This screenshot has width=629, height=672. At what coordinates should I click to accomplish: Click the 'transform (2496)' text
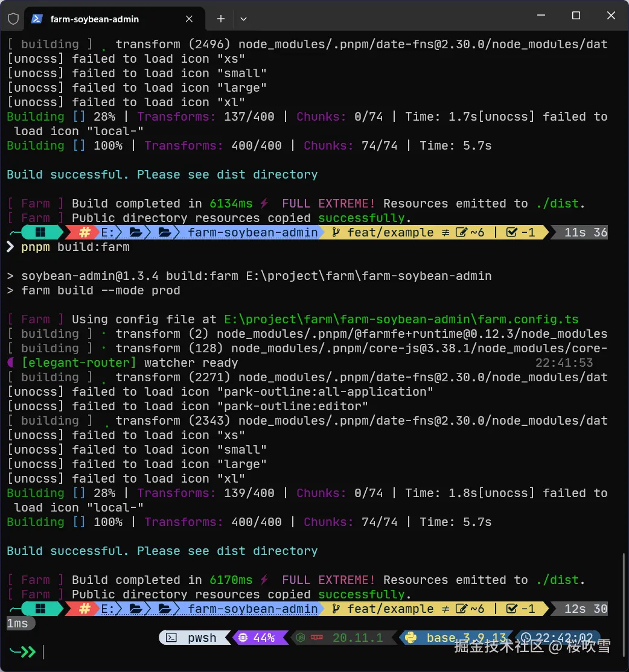[x=173, y=44]
